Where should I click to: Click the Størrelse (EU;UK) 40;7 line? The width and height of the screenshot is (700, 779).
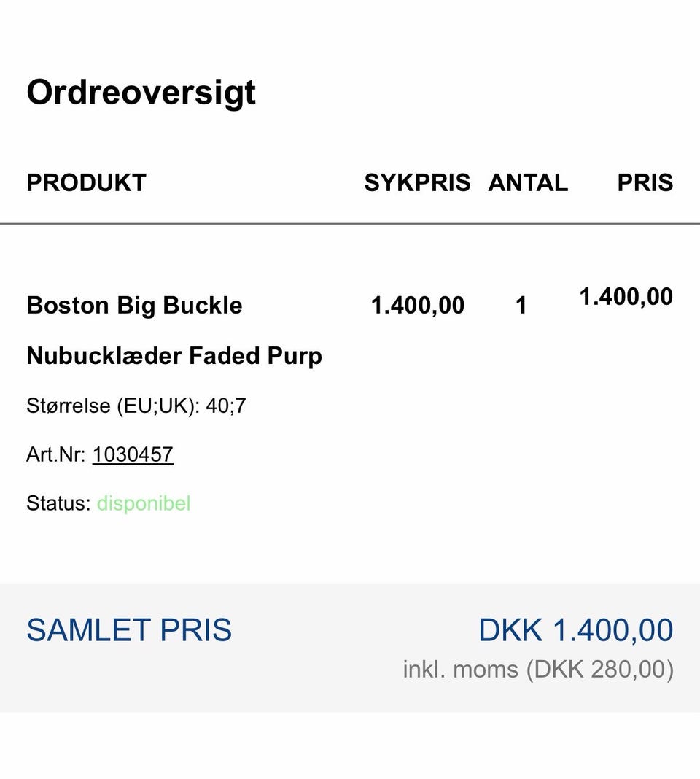136,406
